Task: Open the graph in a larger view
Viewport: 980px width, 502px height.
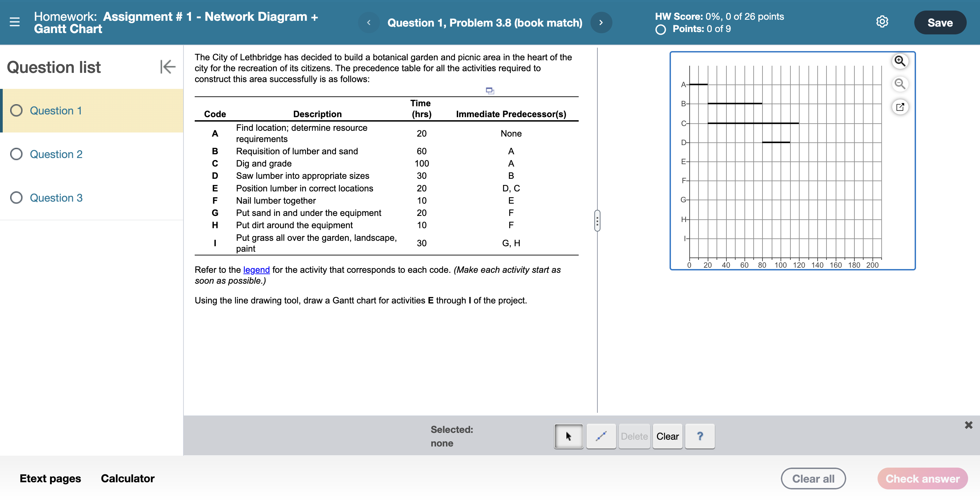Action: pyautogui.click(x=900, y=107)
